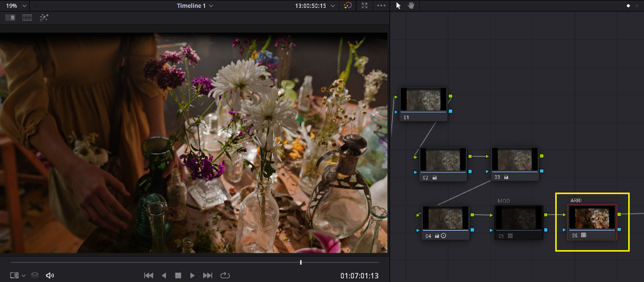Open the Timeline 1 selector dropdown
Viewport: 644px width, 282px height.
coord(195,6)
